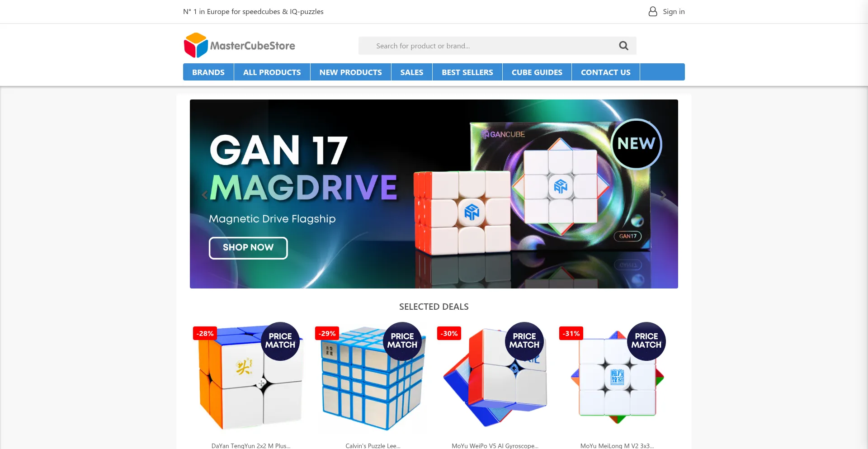Click Price Match badge on Calvin's Puzzle
This screenshot has width=868, height=449.
pyautogui.click(x=402, y=341)
